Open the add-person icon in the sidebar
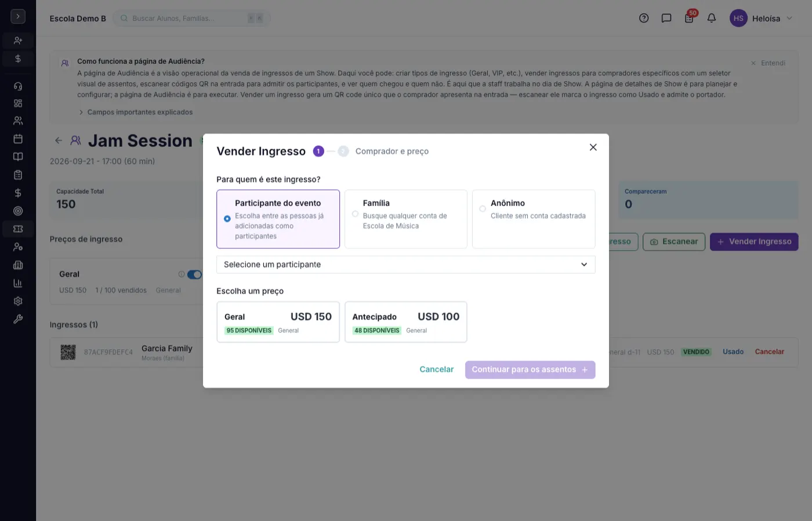This screenshot has height=521, width=812. pos(18,41)
